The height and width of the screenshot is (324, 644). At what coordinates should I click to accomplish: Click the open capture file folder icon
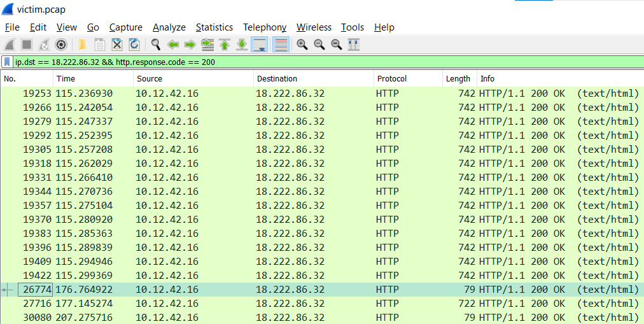point(82,45)
